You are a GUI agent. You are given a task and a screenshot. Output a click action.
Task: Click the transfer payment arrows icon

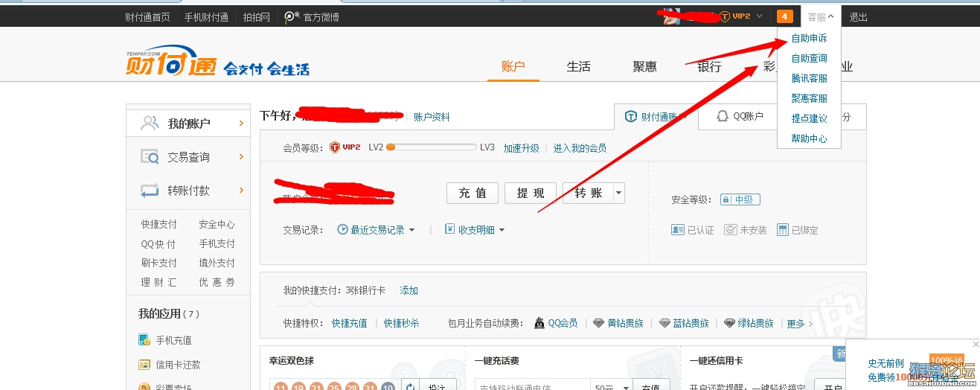pos(150,191)
